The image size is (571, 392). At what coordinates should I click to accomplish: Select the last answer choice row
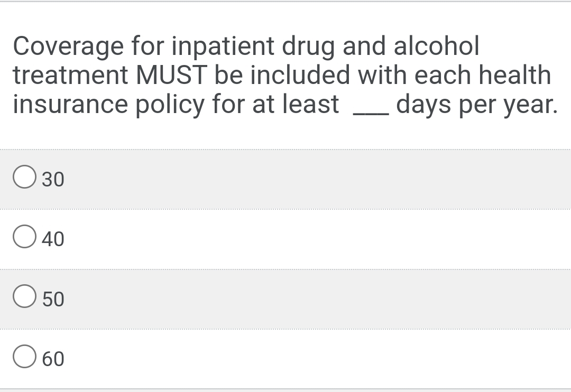coord(285,359)
